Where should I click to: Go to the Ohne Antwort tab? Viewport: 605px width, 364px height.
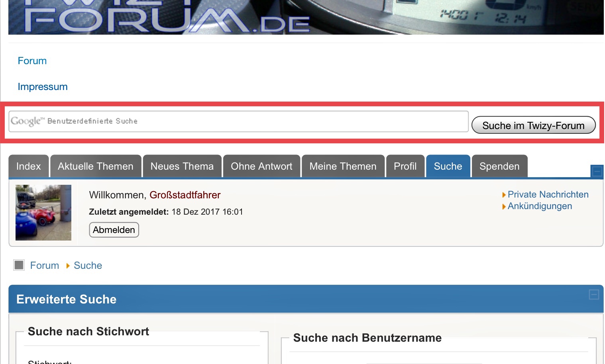[x=261, y=166]
